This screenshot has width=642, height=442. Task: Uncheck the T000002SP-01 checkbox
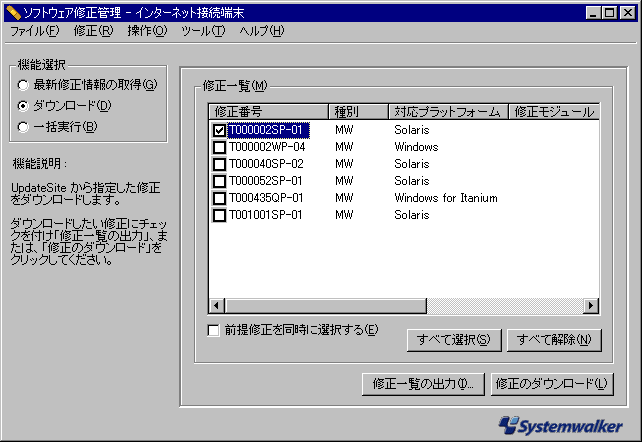219,131
